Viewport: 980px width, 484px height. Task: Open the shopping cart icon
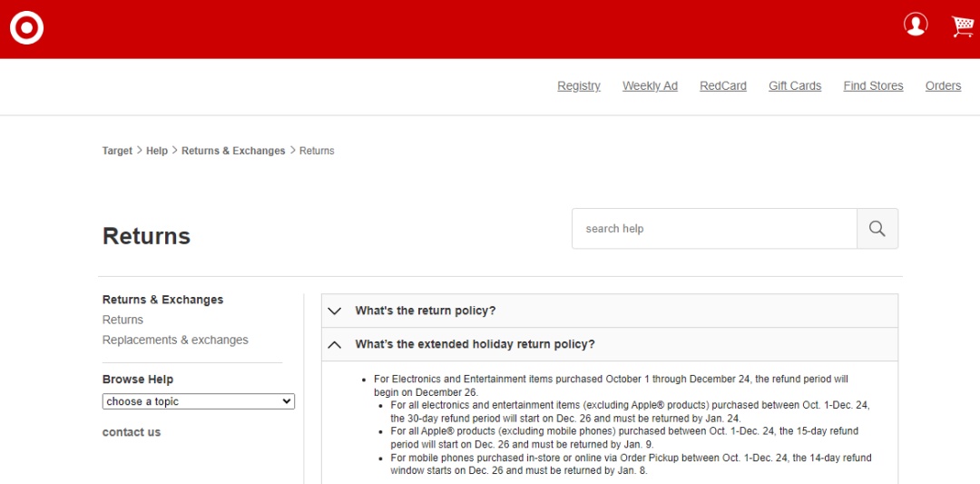pyautogui.click(x=963, y=26)
